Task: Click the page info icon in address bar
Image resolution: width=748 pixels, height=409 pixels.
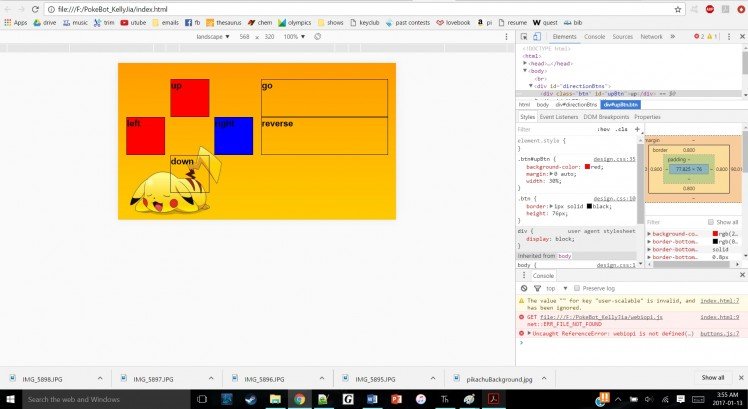Action: (52, 9)
